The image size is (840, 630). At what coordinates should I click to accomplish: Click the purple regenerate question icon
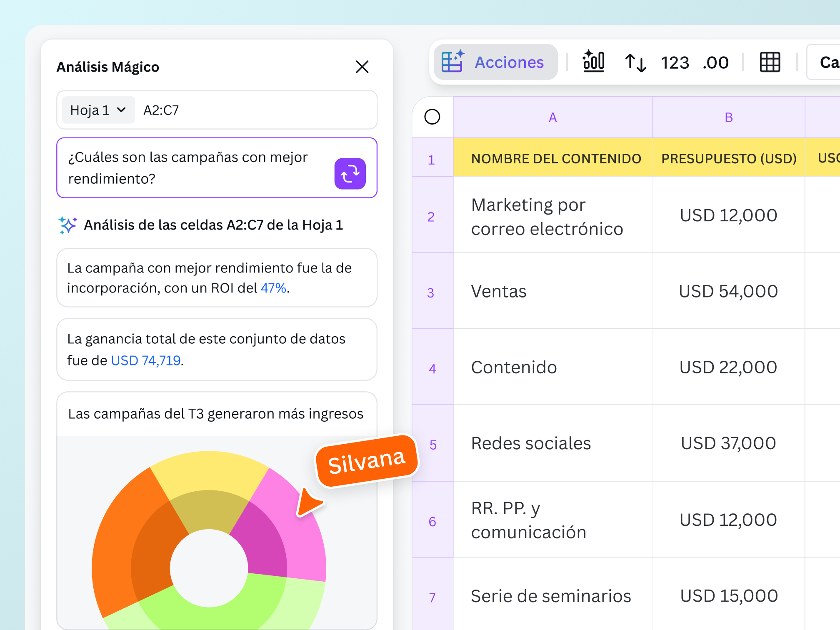point(350,174)
